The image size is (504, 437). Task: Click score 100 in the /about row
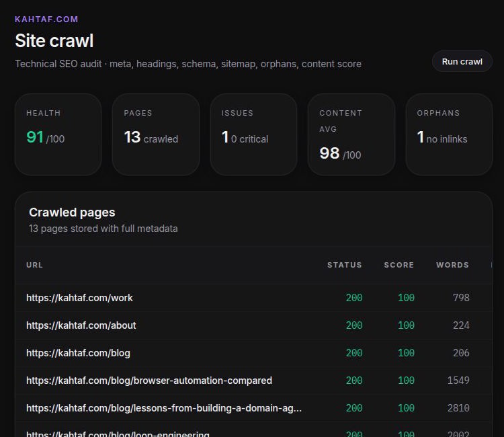tap(407, 325)
